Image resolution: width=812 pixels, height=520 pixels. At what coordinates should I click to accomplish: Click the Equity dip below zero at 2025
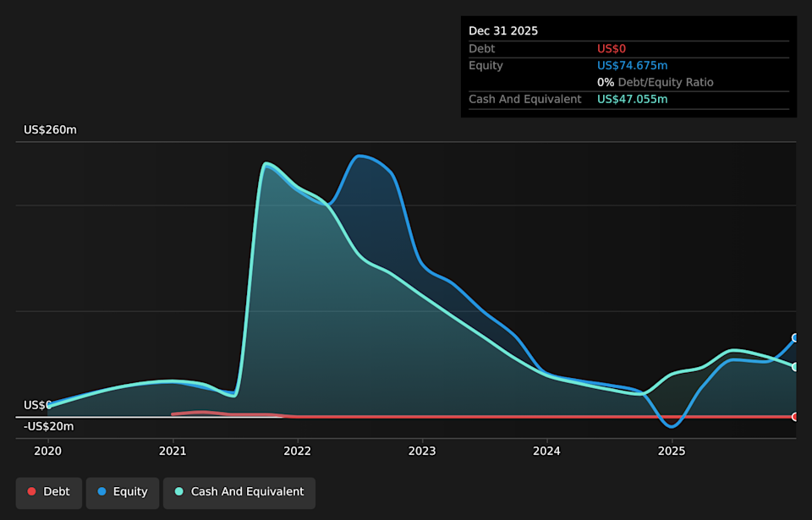point(672,427)
